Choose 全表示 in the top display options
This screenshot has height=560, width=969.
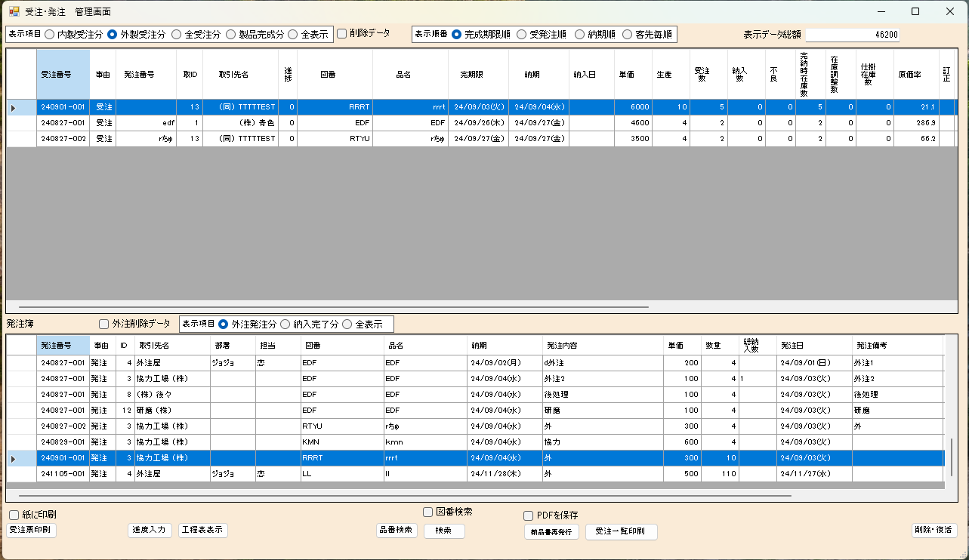click(x=307, y=34)
